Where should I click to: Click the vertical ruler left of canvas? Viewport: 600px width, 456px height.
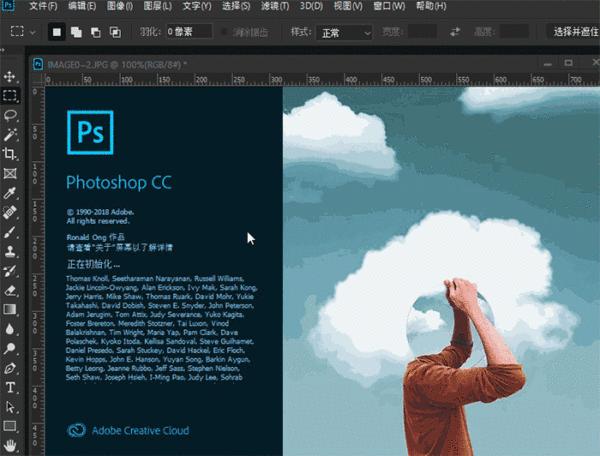[37, 271]
